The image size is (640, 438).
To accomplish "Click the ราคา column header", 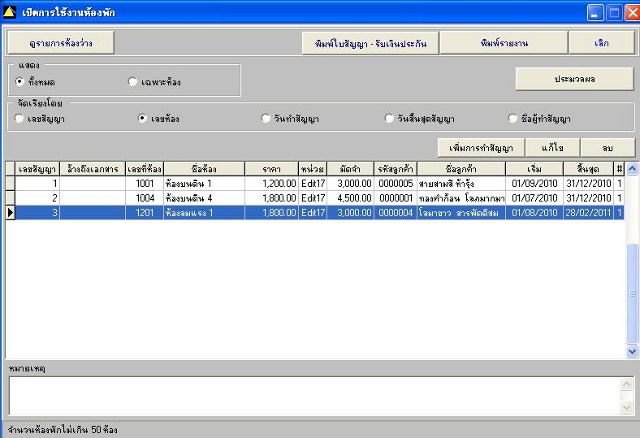I will click(271, 169).
